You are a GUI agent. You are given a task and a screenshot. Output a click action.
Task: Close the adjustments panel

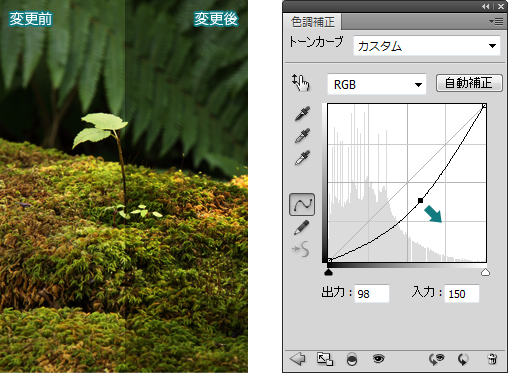(501, 6)
